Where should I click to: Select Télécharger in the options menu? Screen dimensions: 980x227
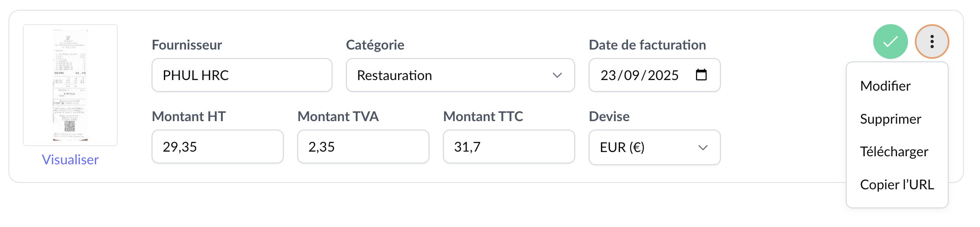pos(894,152)
